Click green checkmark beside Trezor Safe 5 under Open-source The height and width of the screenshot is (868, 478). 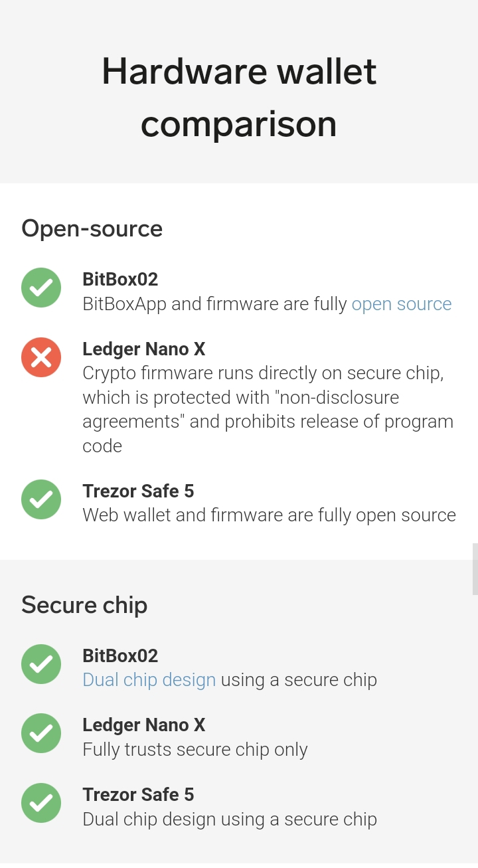pyautogui.click(x=41, y=499)
